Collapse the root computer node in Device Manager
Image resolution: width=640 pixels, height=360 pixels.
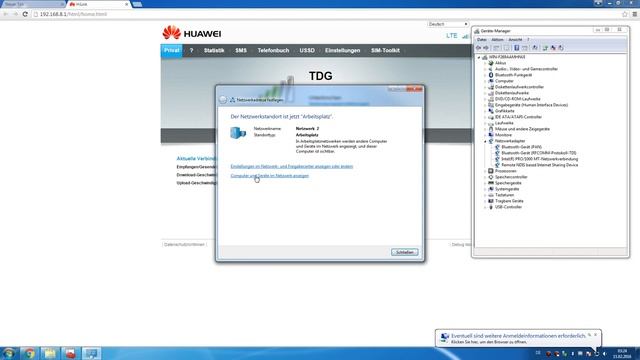[479, 58]
